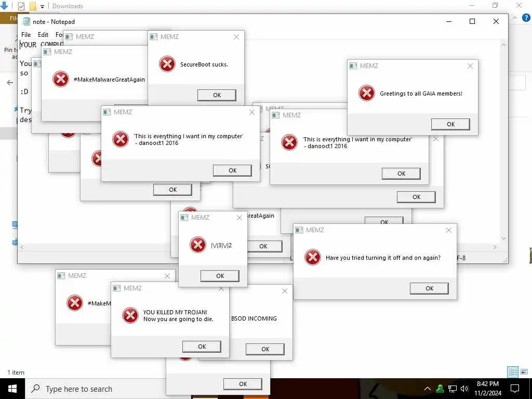This screenshot has height=399, width=532.
Task: Click the error icon in Greetings GAiA dialog
Action: pos(367,93)
